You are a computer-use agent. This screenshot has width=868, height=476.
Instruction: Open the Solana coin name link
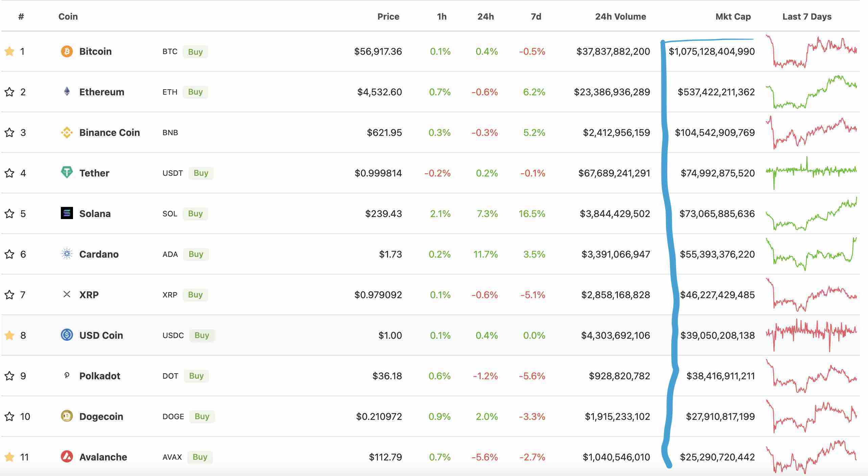(95, 214)
